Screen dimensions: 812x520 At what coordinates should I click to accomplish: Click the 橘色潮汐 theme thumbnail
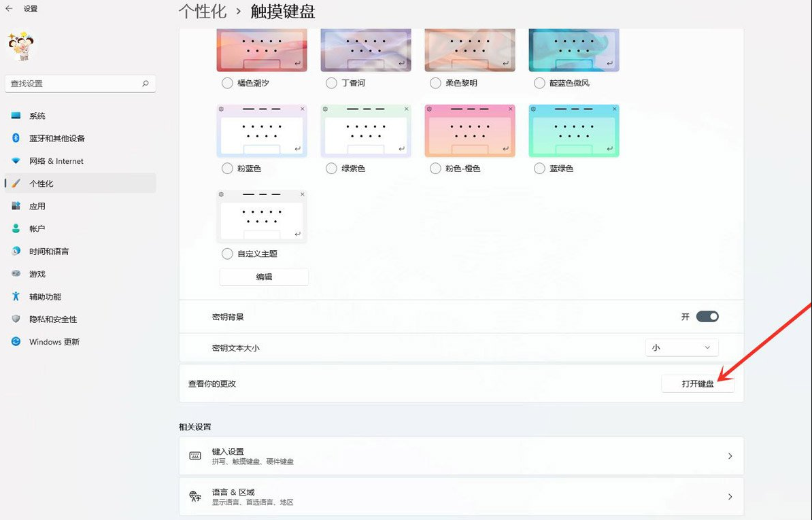point(262,49)
